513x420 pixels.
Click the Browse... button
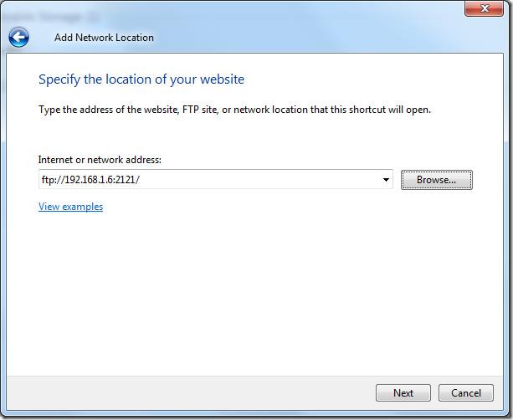[436, 180]
